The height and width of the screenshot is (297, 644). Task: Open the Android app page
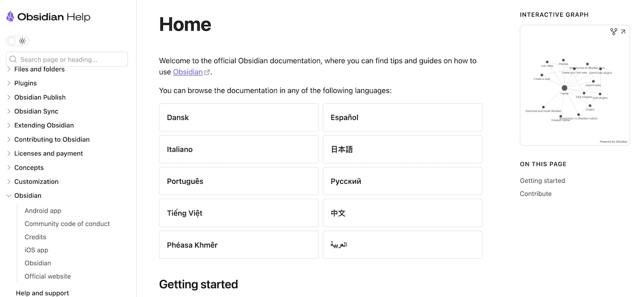[x=43, y=211]
